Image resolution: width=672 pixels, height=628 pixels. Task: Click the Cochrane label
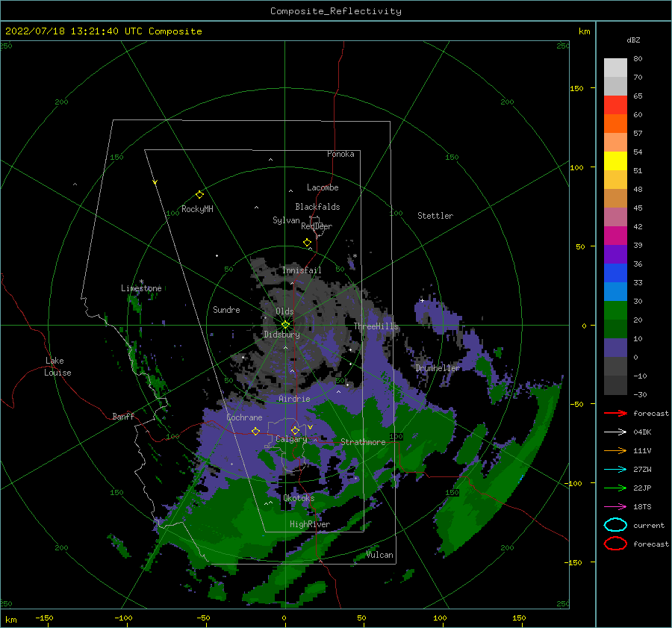tap(244, 417)
